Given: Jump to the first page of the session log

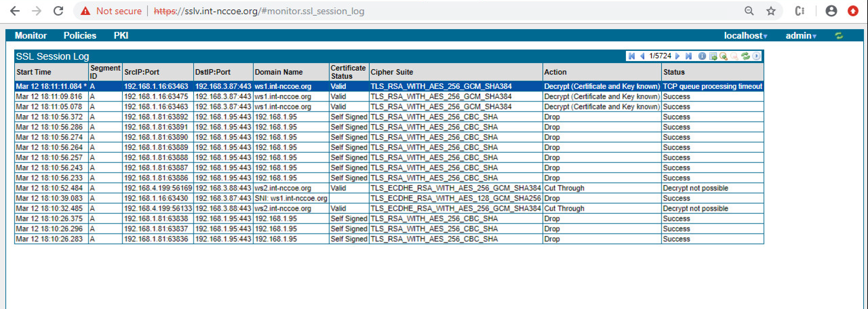Looking at the screenshot, I should click(x=632, y=56).
